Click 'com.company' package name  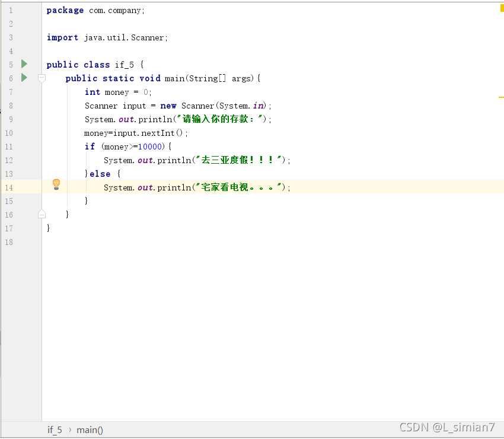pyautogui.click(x=115, y=11)
